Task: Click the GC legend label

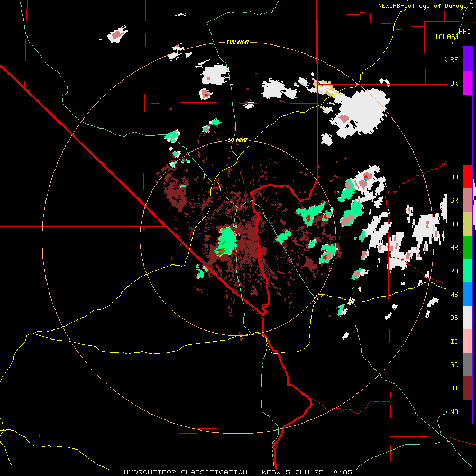Action: pos(454,364)
